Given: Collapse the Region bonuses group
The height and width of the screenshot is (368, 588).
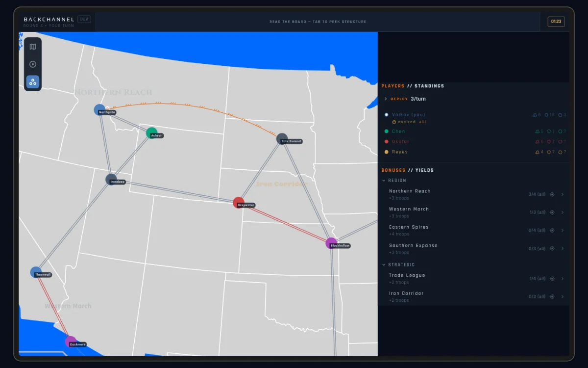Looking at the screenshot, I should click(x=384, y=181).
